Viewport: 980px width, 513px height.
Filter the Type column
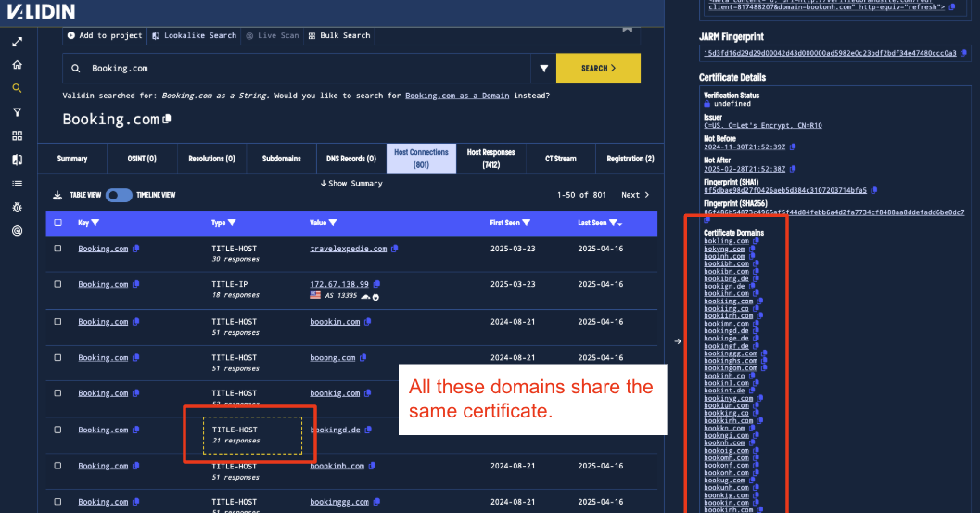click(232, 223)
